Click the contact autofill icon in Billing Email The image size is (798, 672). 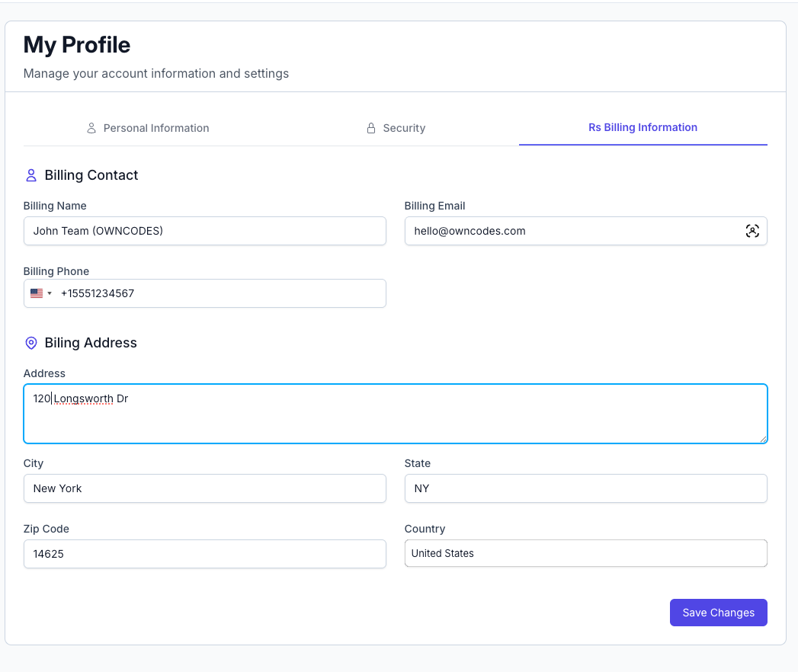752,231
